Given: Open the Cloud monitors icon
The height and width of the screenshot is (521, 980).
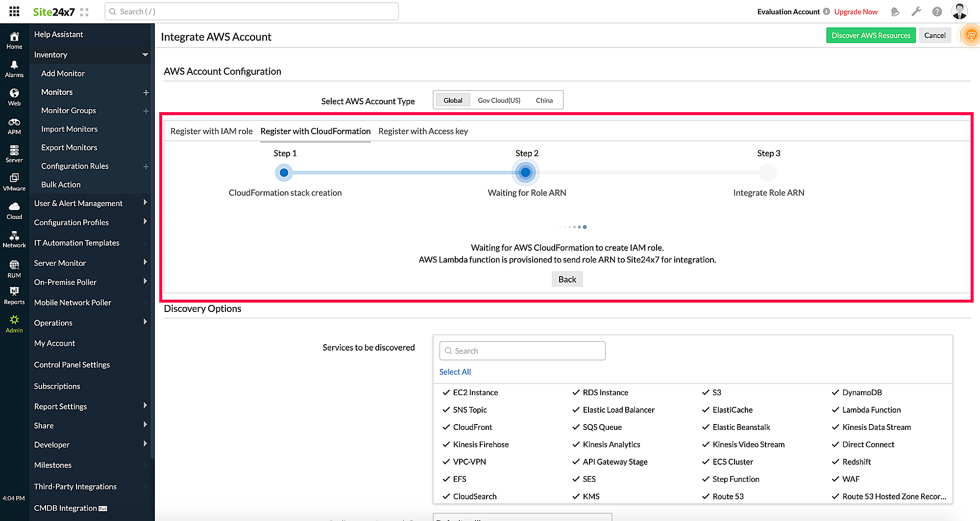Looking at the screenshot, I should (14, 211).
